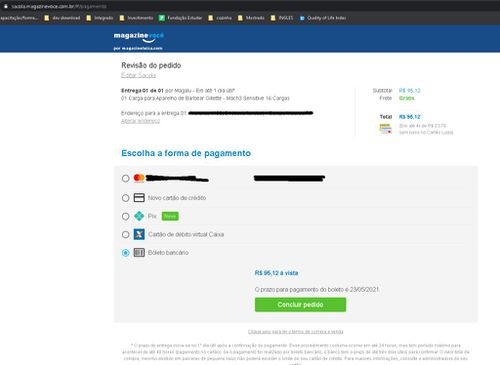Click the Caixa virtual debit card icon
The width and height of the screenshot is (500, 365).
tap(139, 234)
